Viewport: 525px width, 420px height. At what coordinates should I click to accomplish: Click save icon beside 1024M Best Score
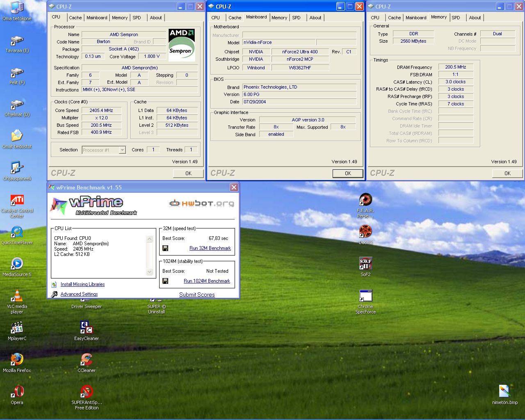[x=165, y=281]
